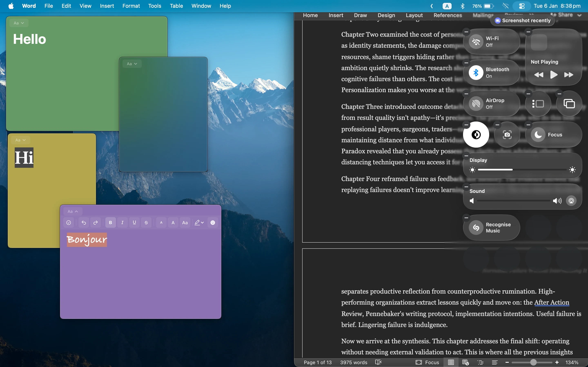Image resolution: width=588 pixels, height=367 pixels.
Task: Click the Recognise Music Shazam icon
Action: [476, 228]
